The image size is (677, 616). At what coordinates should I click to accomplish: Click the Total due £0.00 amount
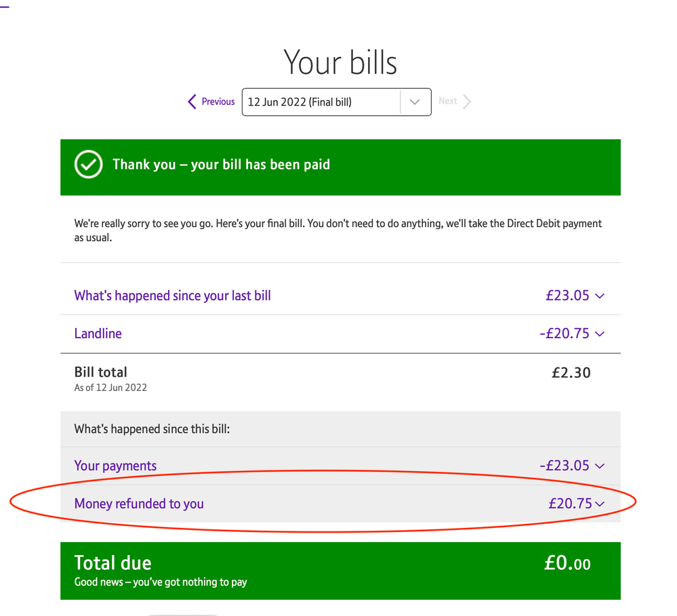point(567,564)
